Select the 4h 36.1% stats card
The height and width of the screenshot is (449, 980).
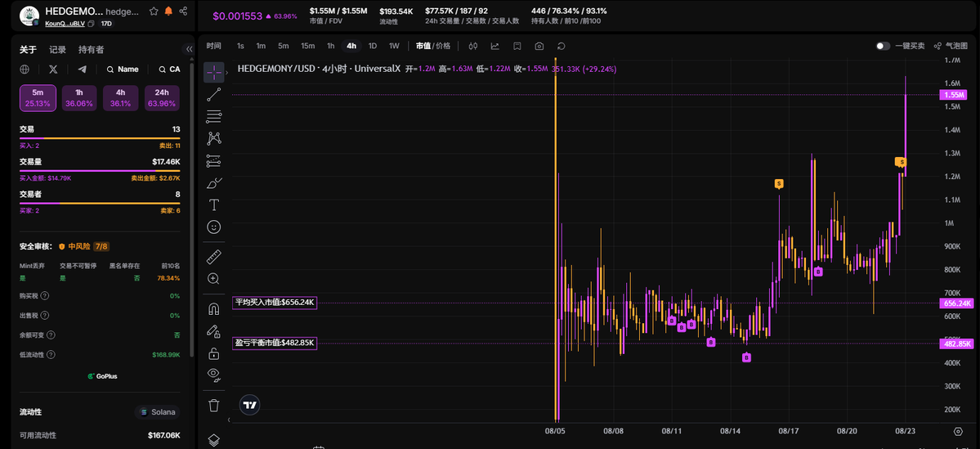tap(121, 98)
